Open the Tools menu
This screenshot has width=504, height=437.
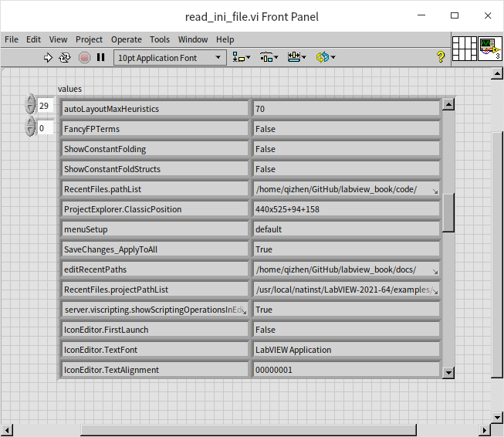coord(160,39)
